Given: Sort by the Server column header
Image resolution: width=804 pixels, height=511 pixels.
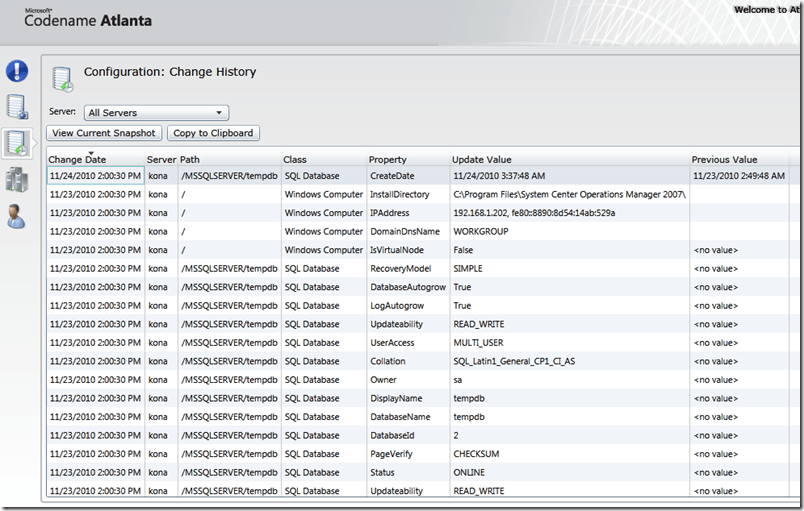Looking at the screenshot, I should pyautogui.click(x=161, y=160).
